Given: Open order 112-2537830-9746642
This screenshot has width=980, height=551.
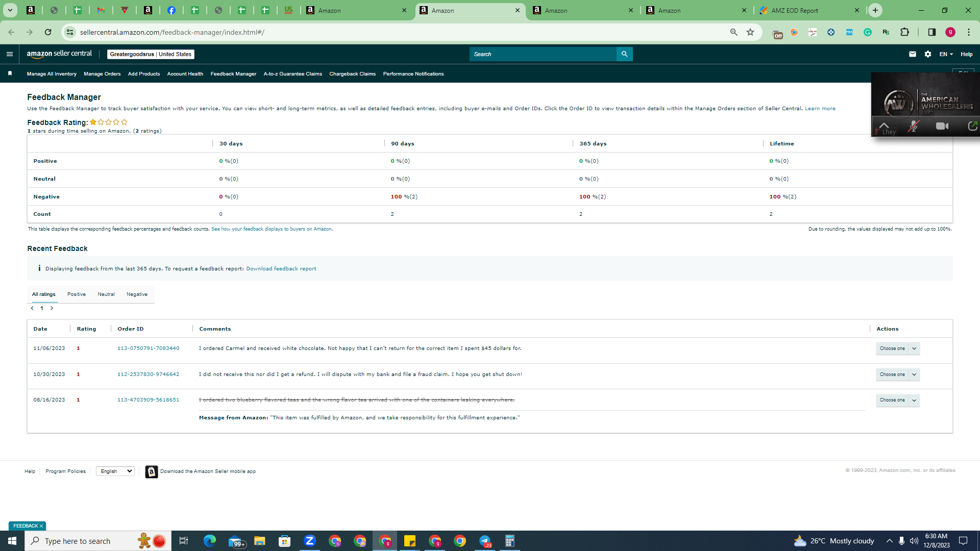Looking at the screenshot, I should pyautogui.click(x=149, y=374).
